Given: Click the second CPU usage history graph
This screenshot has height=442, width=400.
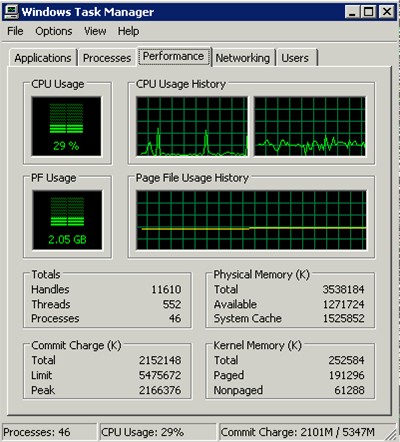Looking at the screenshot, I should [310, 126].
